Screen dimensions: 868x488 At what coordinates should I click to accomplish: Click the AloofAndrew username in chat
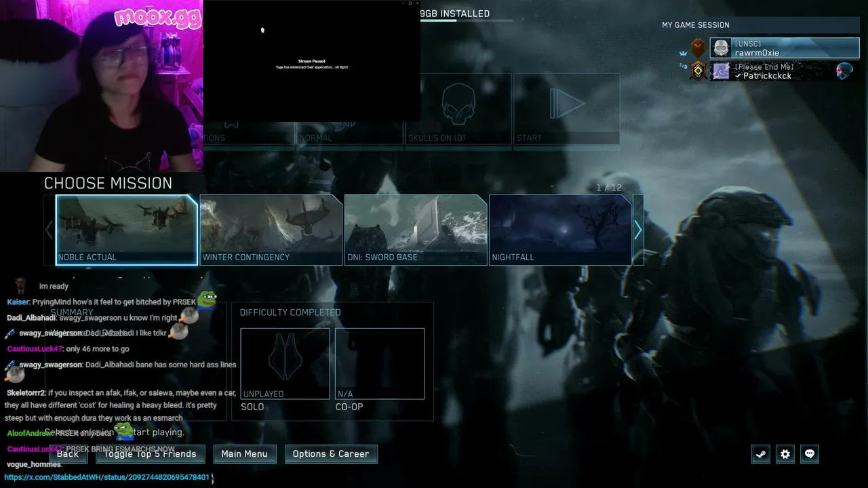(x=30, y=433)
